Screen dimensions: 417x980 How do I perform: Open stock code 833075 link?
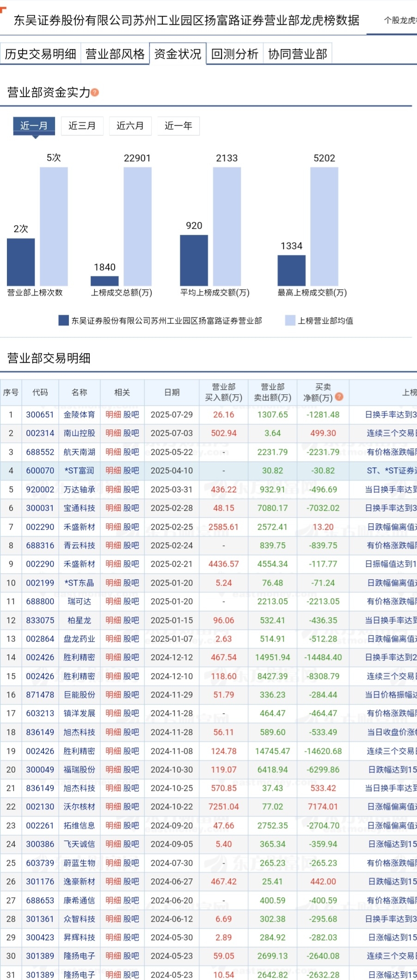click(40, 620)
